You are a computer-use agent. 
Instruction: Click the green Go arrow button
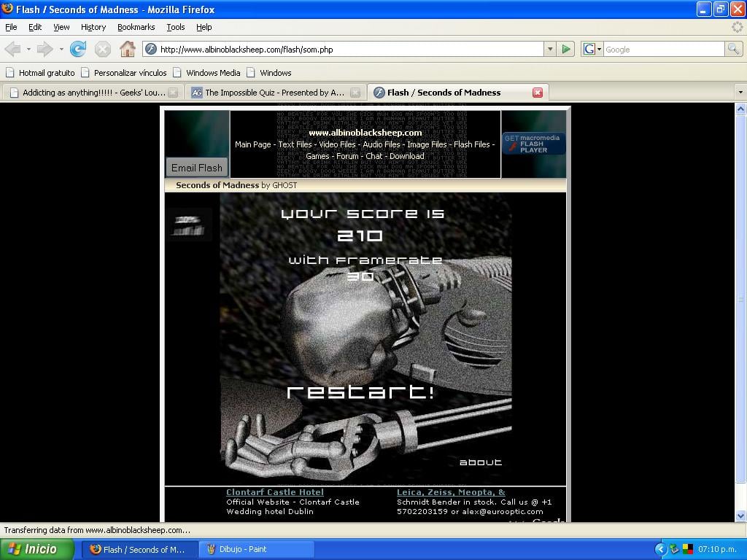(x=566, y=49)
